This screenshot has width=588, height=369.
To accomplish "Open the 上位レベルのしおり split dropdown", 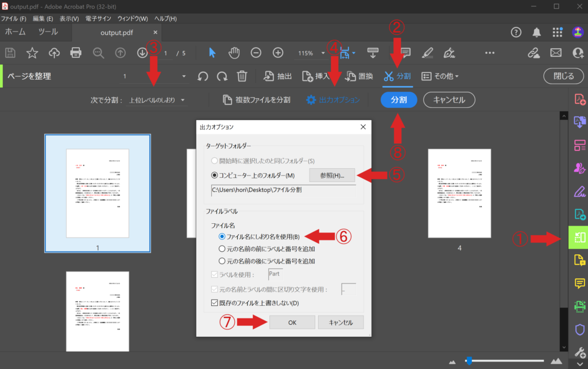I will (x=163, y=99).
